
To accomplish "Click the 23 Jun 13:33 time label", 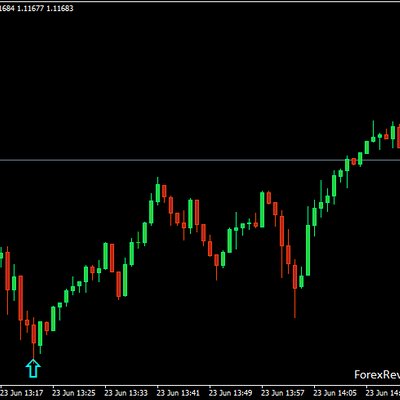I will coord(127,392).
